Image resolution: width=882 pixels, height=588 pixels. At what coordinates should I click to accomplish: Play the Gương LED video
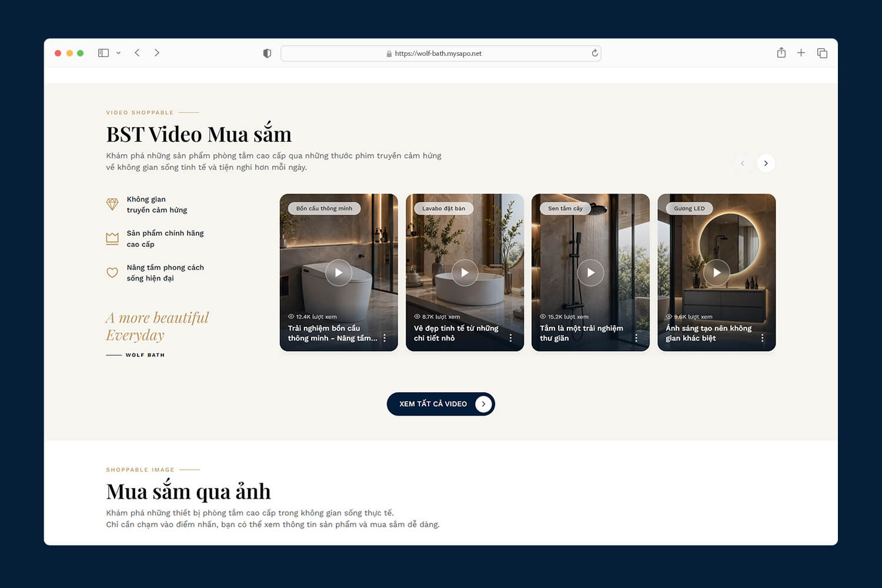click(717, 273)
